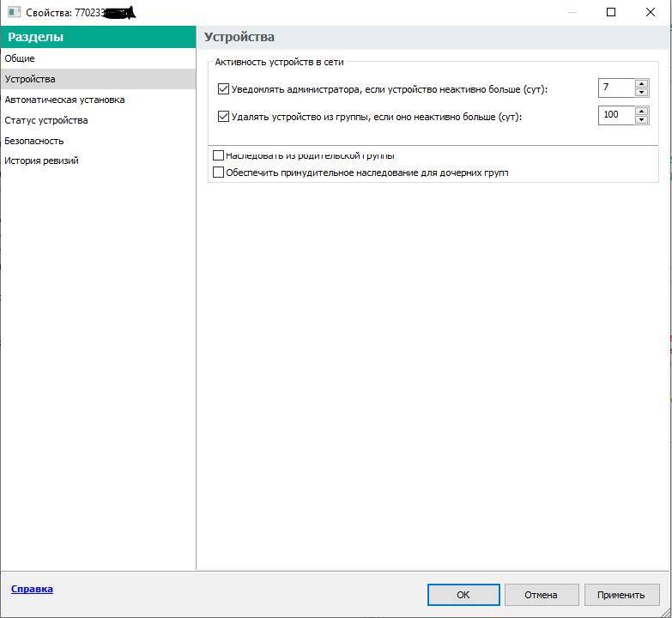Enable forced inheritance for child groups
Viewport: 672px width, 618px height.
click(218, 173)
